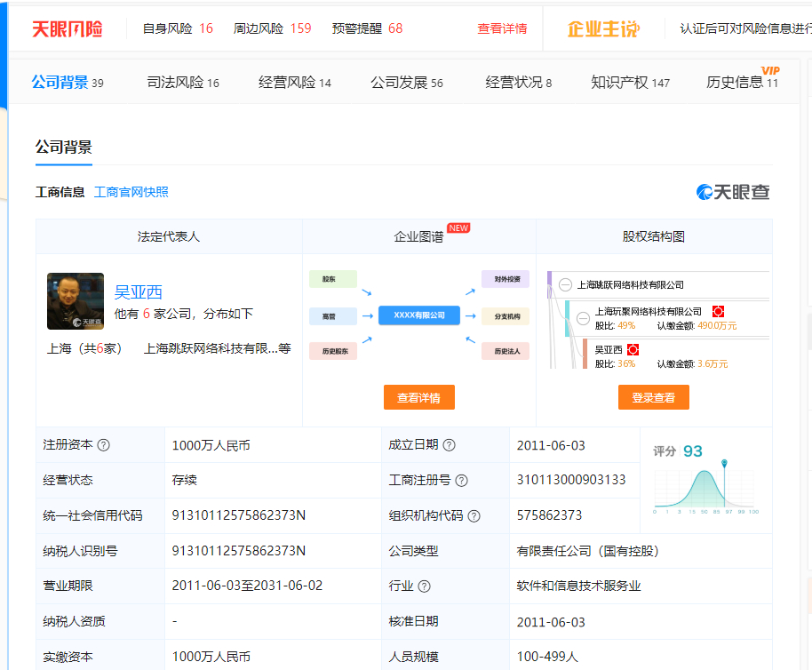Viewport: 812px width, 670px height.
Task: Select the 经营风险 tab
Action: 294,83
